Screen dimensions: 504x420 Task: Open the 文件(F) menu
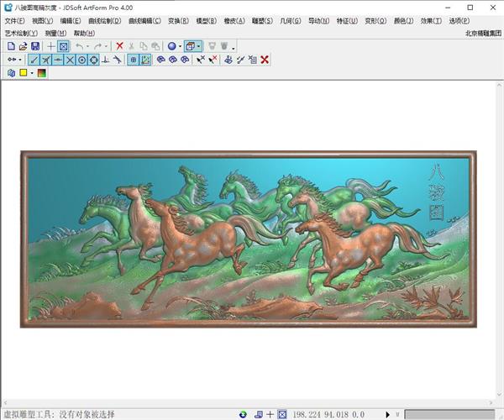coord(14,21)
